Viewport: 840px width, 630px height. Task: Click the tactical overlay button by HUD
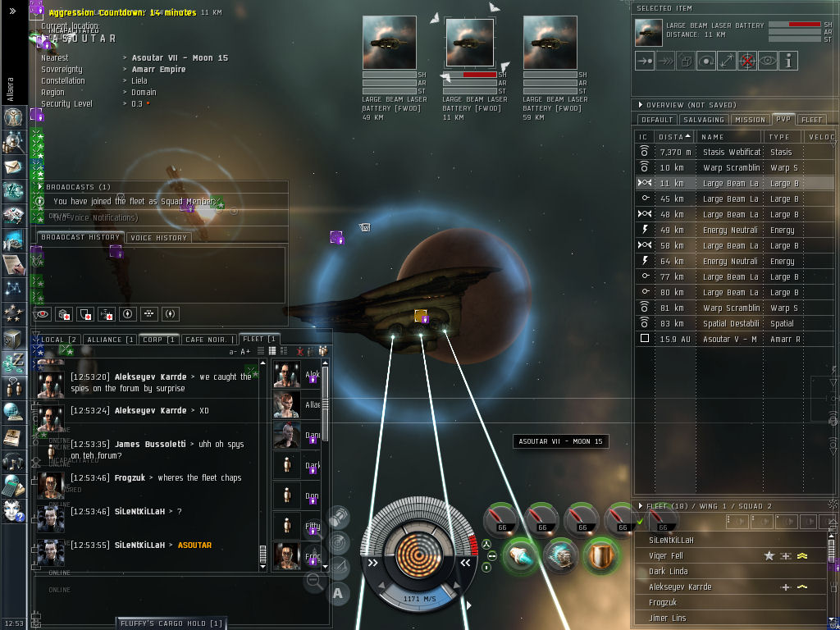pos(338,567)
